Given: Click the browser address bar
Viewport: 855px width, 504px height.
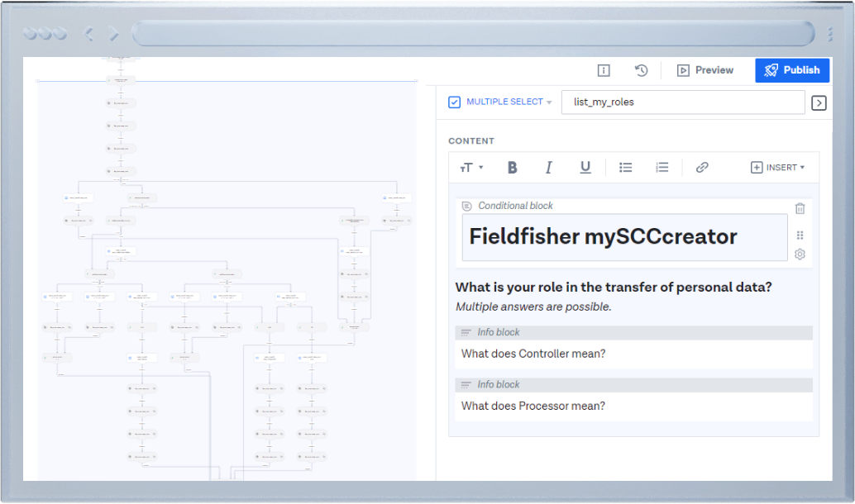Looking at the screenshot, I should tap(473, 34).
